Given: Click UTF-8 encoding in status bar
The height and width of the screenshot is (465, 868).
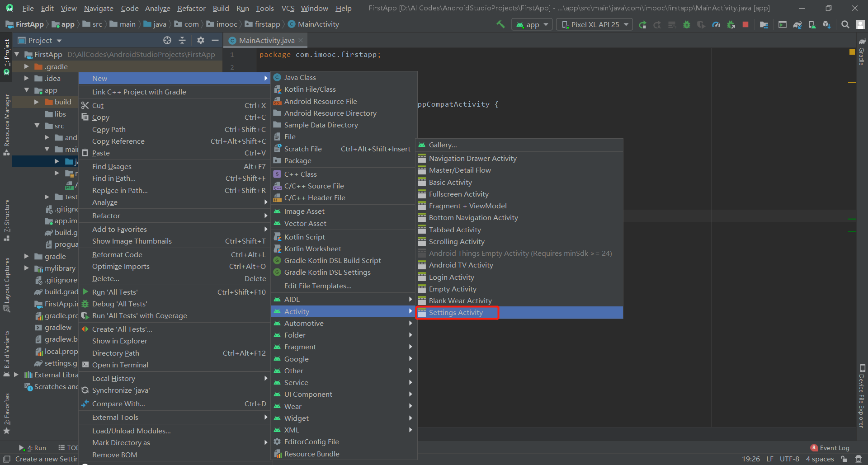Looking at the screenshot, I should [789, 459].
